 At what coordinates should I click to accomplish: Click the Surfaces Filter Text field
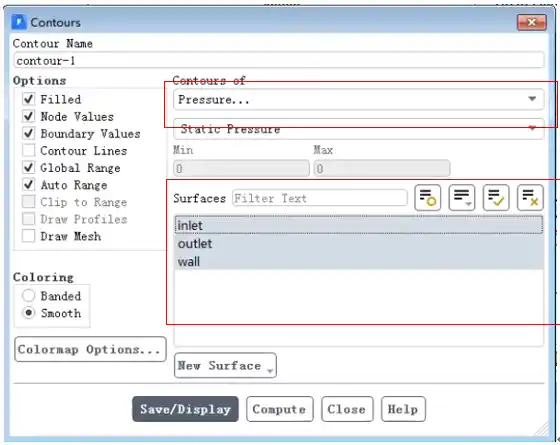click(x=320, y=198)
